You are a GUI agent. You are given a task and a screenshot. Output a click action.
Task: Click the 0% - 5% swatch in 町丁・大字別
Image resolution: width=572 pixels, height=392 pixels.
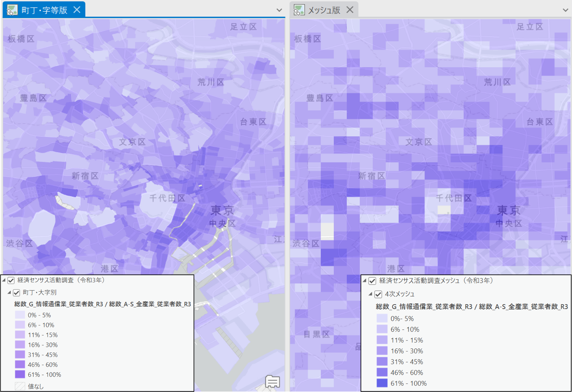pos(20,315)
